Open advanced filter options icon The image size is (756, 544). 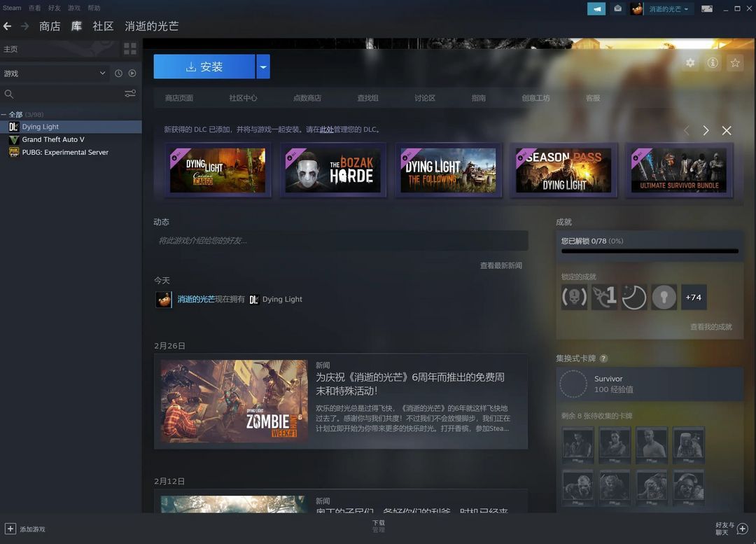pyautogui.click(x=130, y=94)
